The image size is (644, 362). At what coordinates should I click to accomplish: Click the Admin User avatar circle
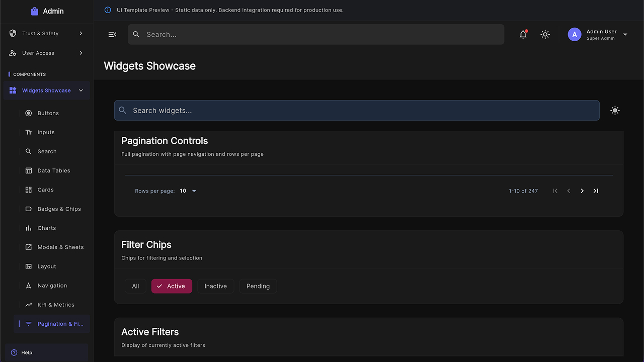pyautogui.click(x=575, y=34)
